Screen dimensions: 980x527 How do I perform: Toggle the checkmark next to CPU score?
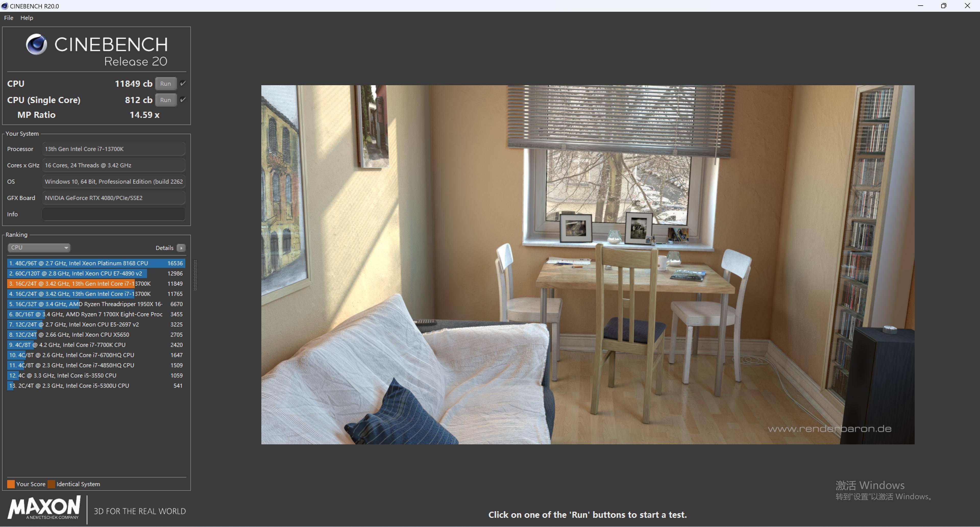(184, 84)
